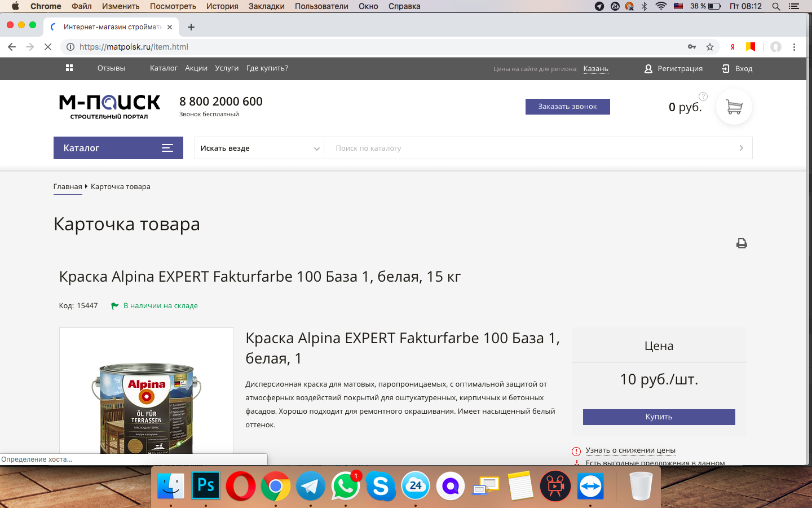
Task: Stop page loading with X button
Action: [48, 47]
